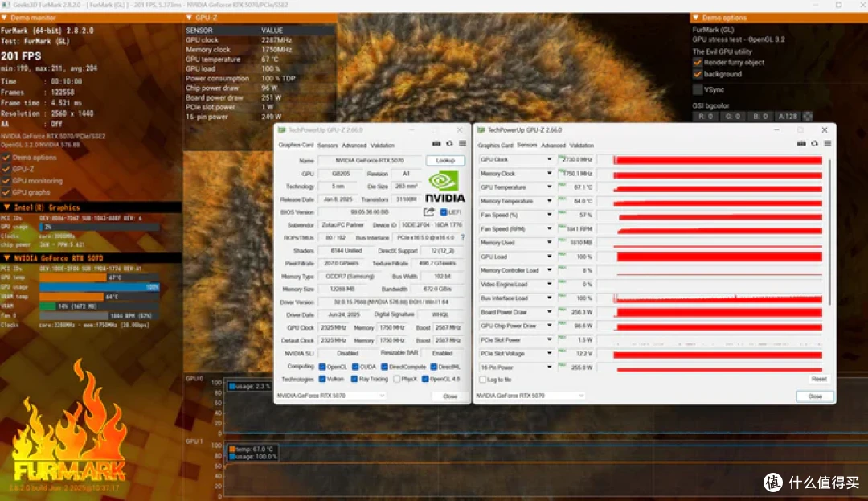Image resolution: width=868 pixels, height=501 pixels.
Task: Click Reset button in Sensors window
Action: [x=819, y=380]
